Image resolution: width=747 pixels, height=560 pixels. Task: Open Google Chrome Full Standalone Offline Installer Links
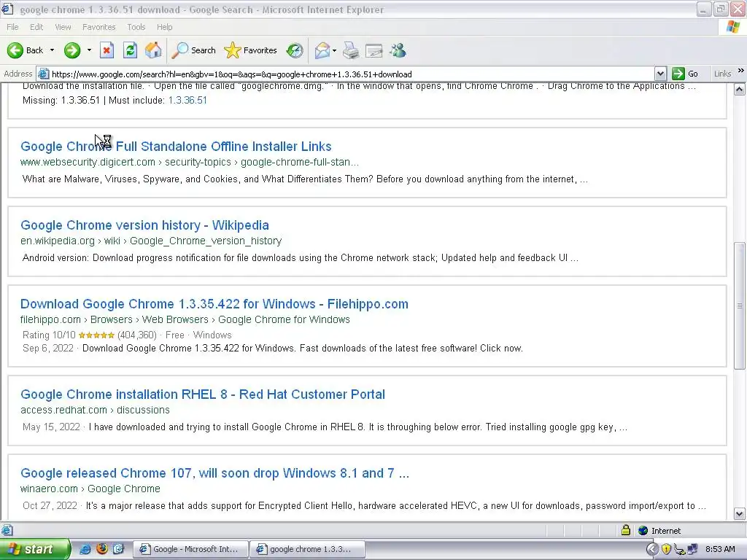tap(176, 146)
